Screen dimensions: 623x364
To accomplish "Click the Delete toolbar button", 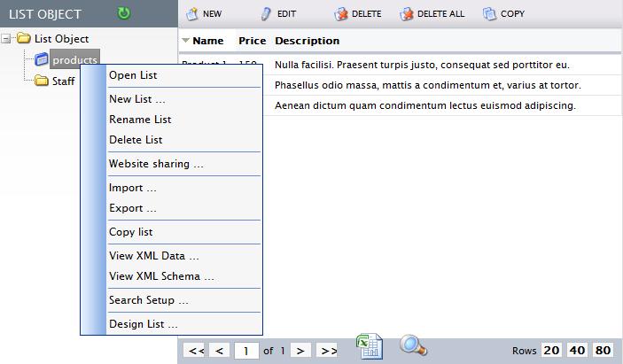I will tap(358, 13).
